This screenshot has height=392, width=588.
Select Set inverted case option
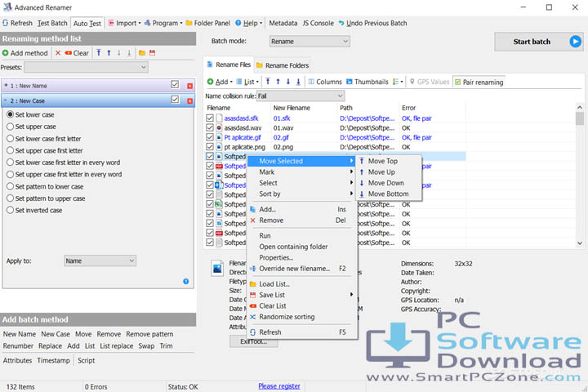(x=11, y=211)
